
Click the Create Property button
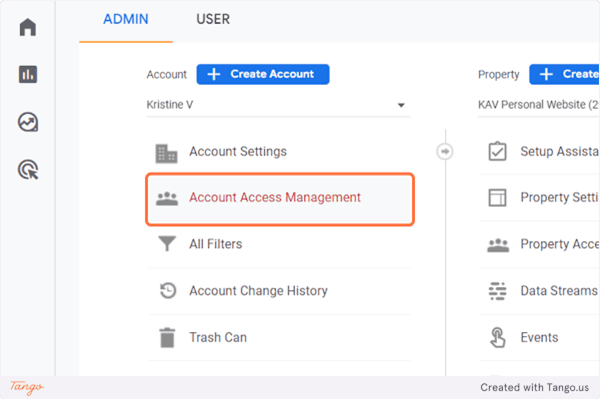(564, 74)
